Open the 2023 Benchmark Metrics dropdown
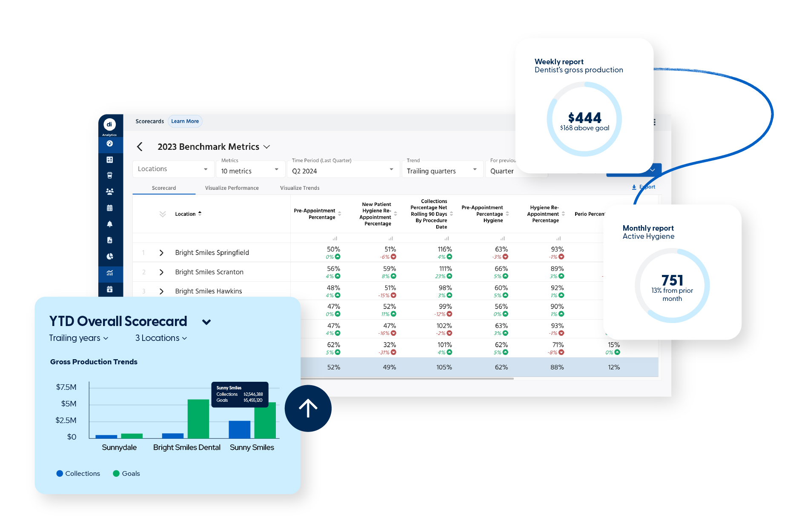 point(267,146)
